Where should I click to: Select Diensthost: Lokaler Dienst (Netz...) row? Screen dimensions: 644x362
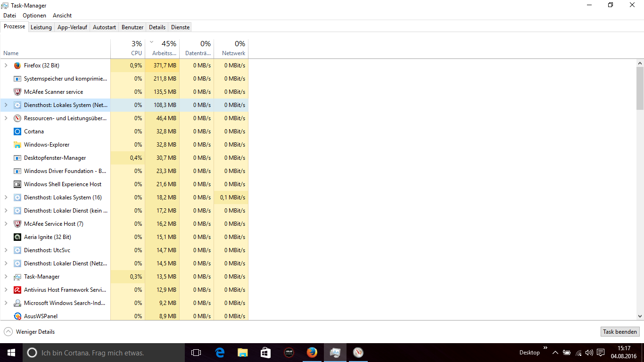click(x=124, y=263)
